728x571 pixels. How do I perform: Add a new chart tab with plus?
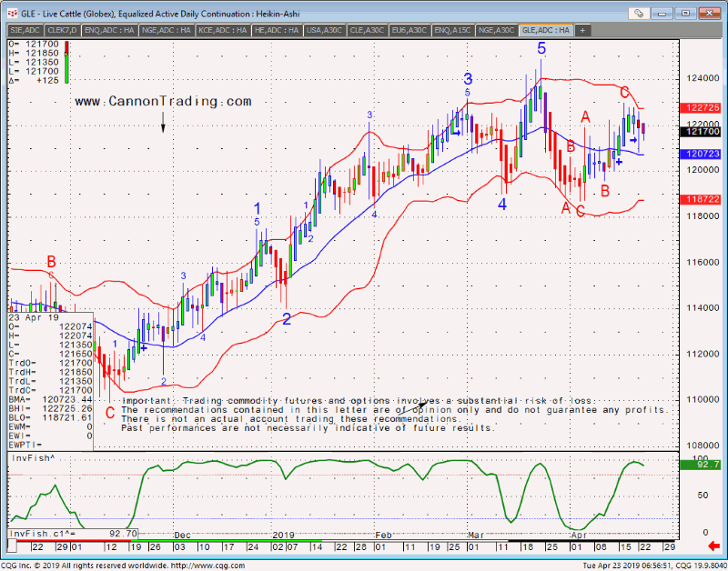[582, 30]
